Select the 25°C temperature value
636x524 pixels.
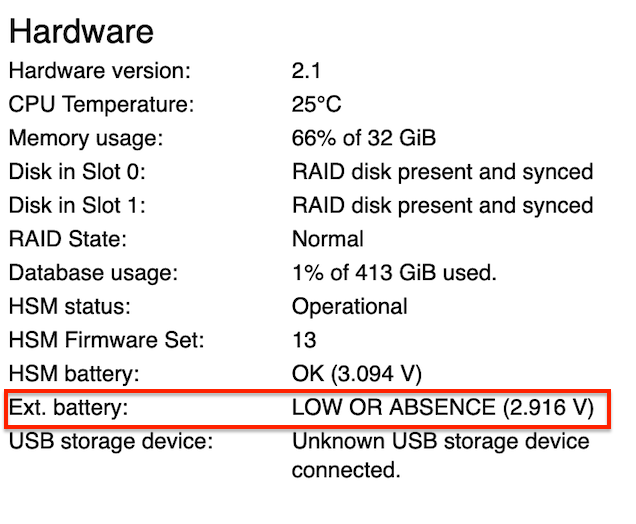point(318,104)
